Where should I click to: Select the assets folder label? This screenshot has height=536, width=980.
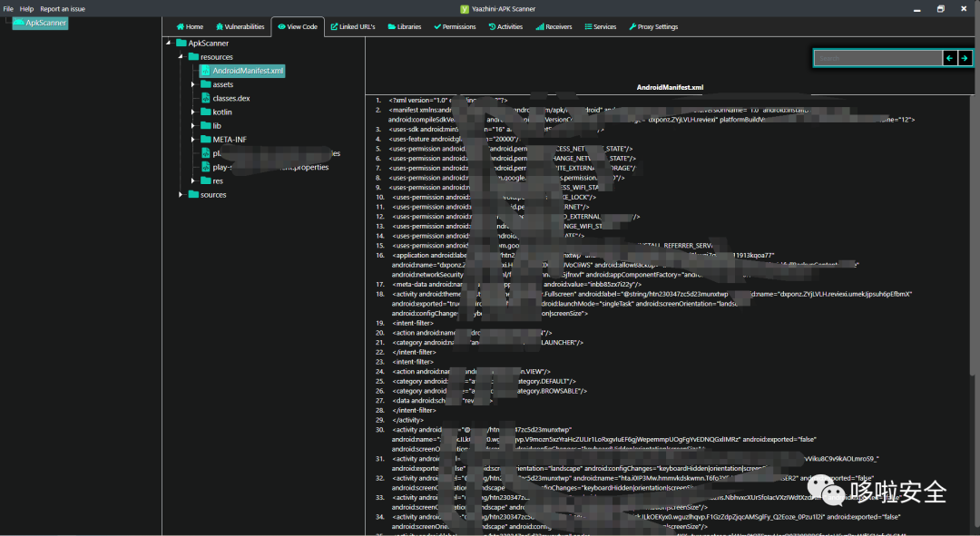click(222, 84)
